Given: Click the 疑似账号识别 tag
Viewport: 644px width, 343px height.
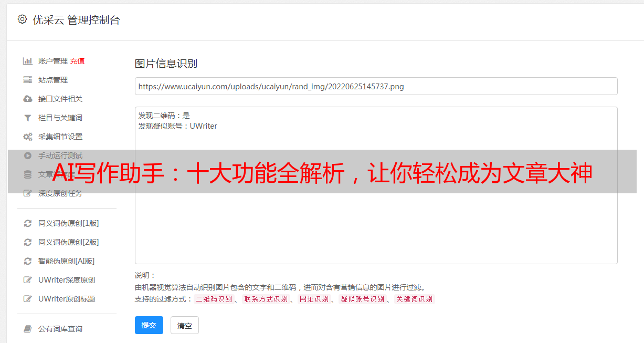Looking at the screenshot, I should click(362, 299).
